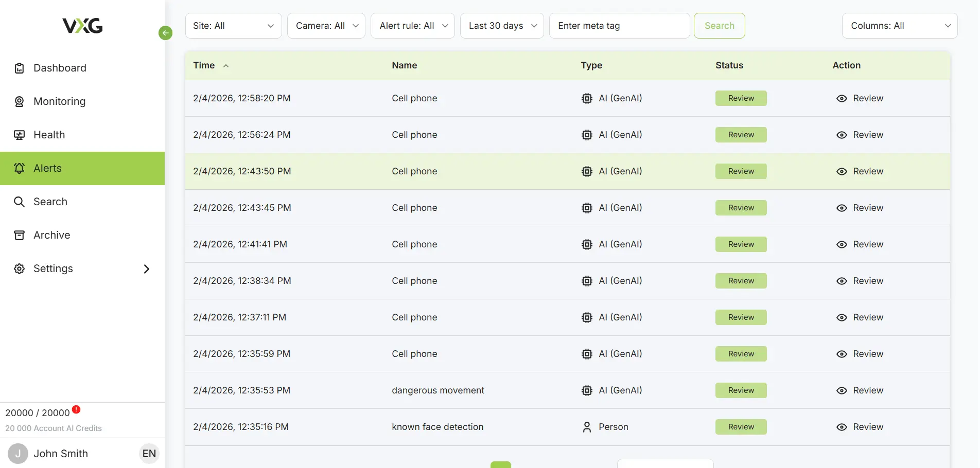Click the Settings gear icon
The height and width of the screenshot is (468, 980).
click(19, 268)
